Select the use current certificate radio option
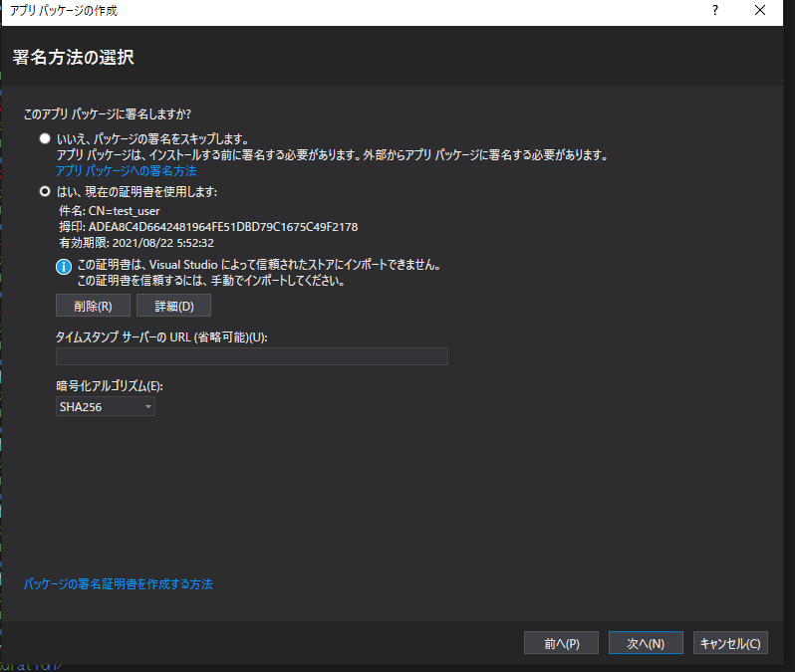795x672 pixels. pyautogui.click(x=45, y=191)
